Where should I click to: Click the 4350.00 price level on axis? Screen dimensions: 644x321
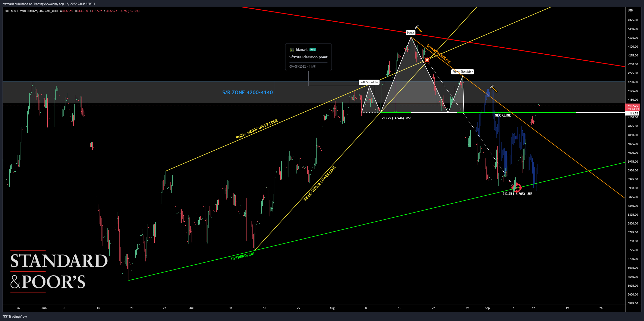(x=633, y=29)
